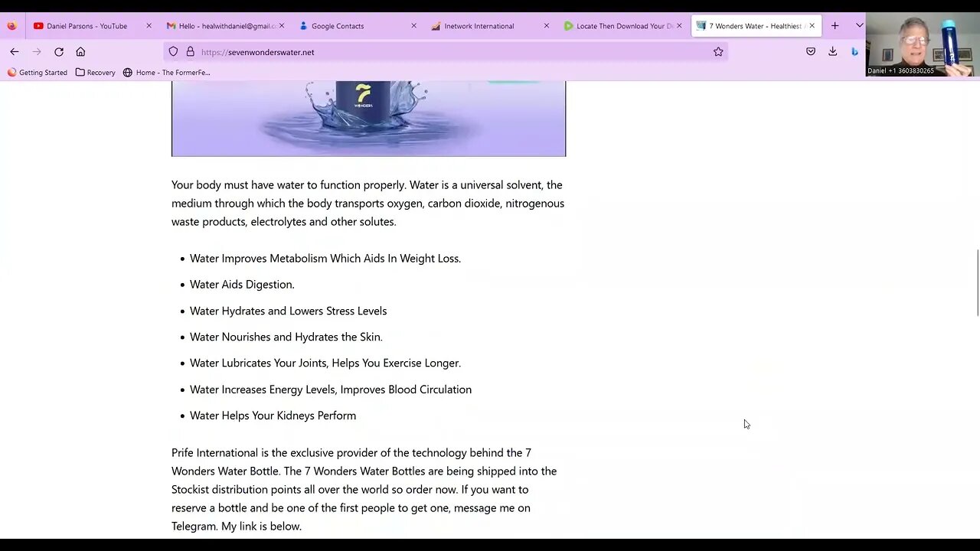Click the 'Prife International' paragraph text

[x=364, y=489]
